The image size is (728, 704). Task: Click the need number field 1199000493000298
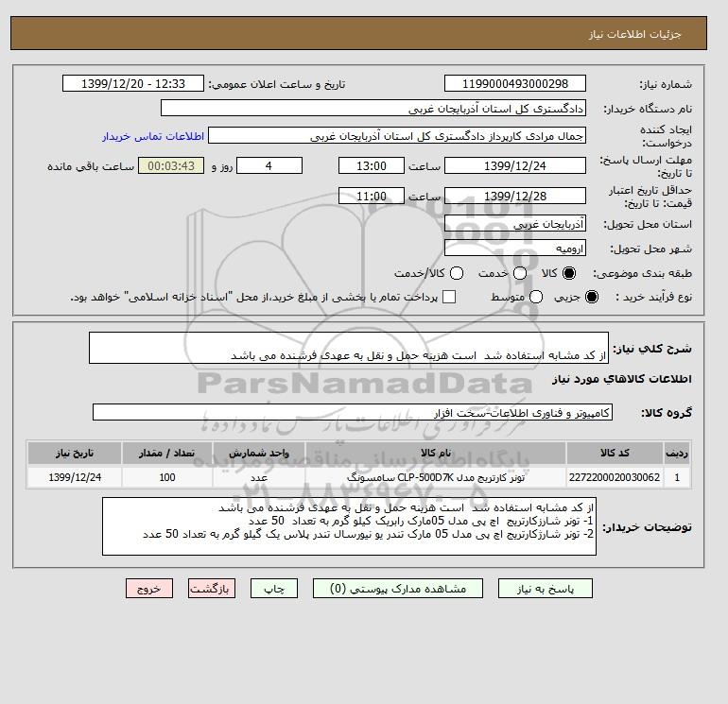[x=515, y=83]
